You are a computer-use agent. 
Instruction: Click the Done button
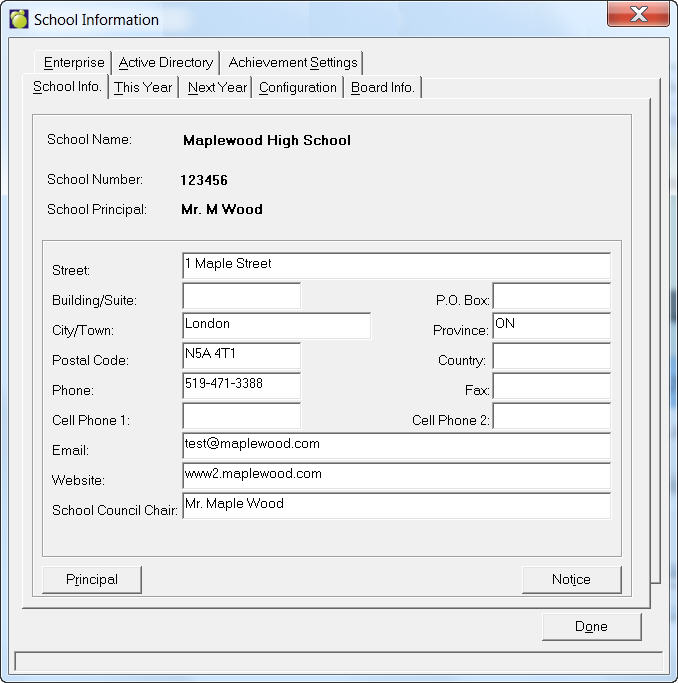tap(591, 627)
